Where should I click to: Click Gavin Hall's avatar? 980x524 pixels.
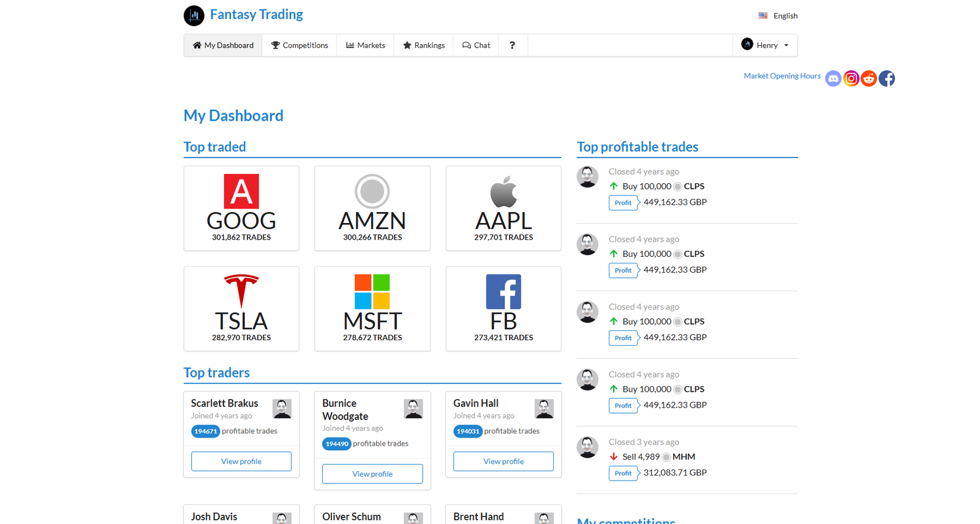pos(544,409)
